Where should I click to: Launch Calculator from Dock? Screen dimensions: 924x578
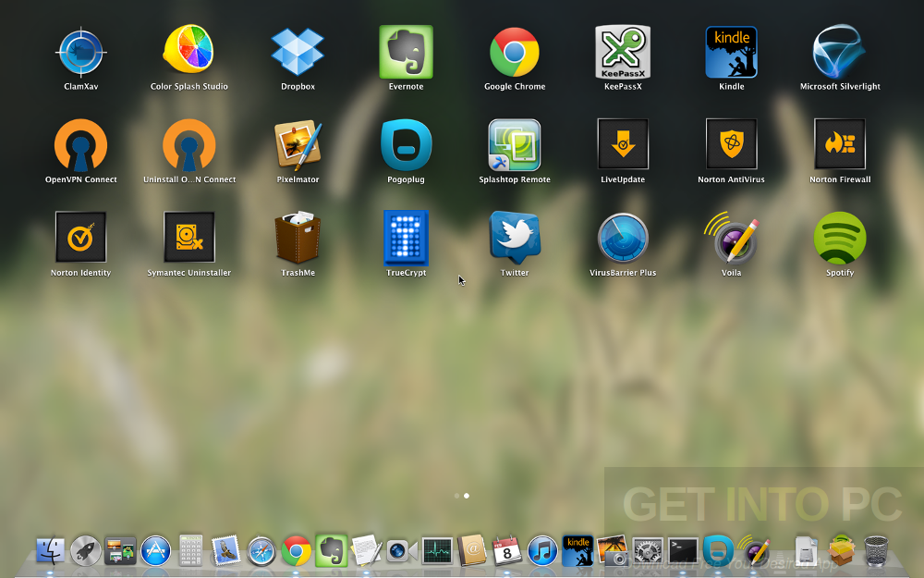click(190, 550)
